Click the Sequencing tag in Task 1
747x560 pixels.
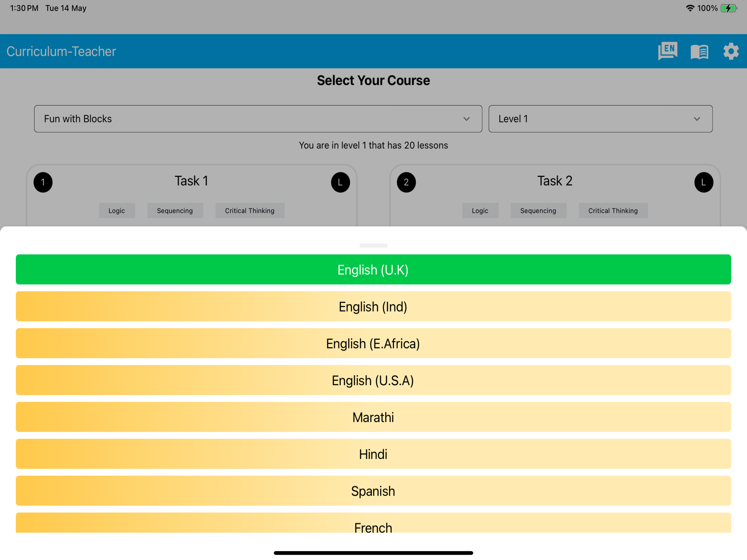[x=175, y=211]
